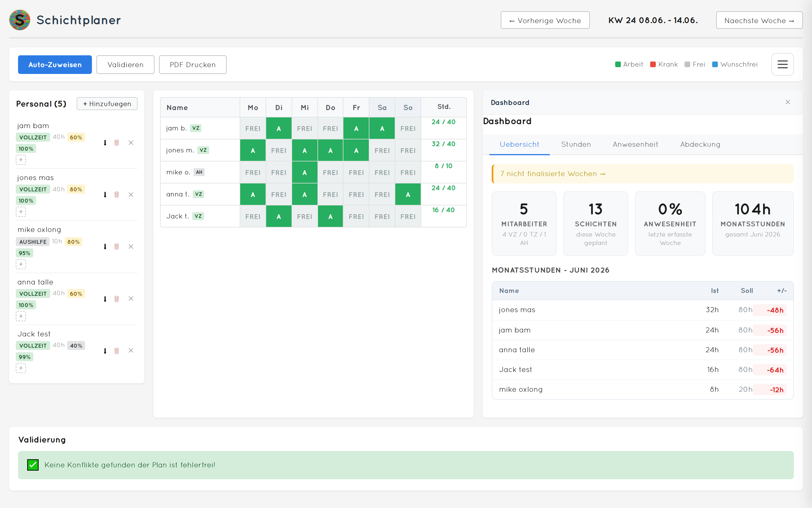Screen dimensions: 812x508
Task: Click the 104h Monatsstunden stat card
Action: (753, 224)
